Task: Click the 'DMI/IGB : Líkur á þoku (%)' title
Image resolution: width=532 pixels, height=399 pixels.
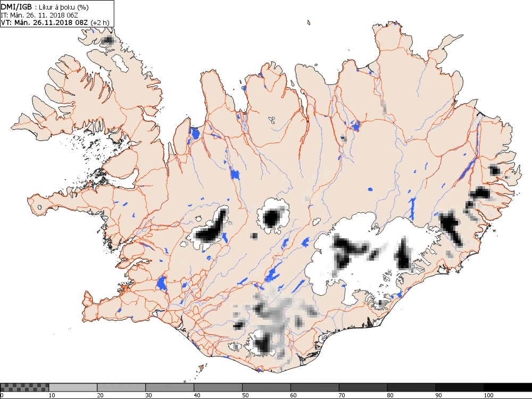Action: [45, 7]
